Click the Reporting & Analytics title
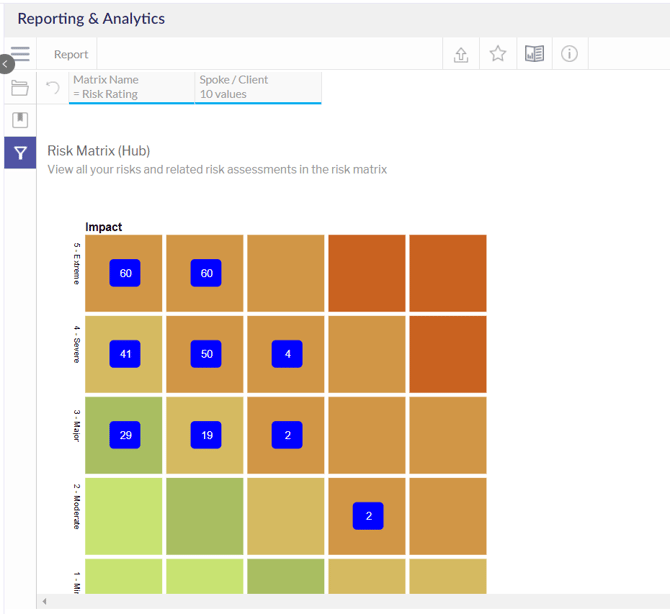 pos(91,19)
